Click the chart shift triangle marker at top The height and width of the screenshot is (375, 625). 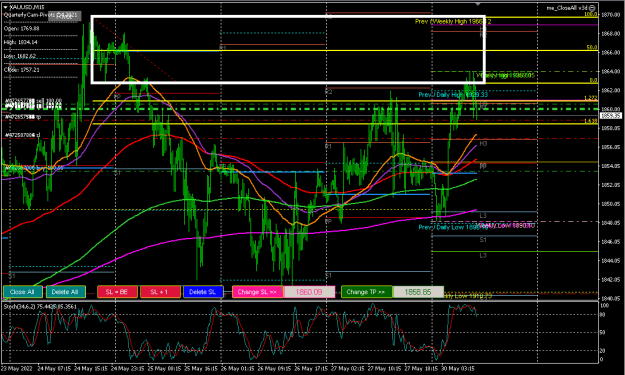478,4
